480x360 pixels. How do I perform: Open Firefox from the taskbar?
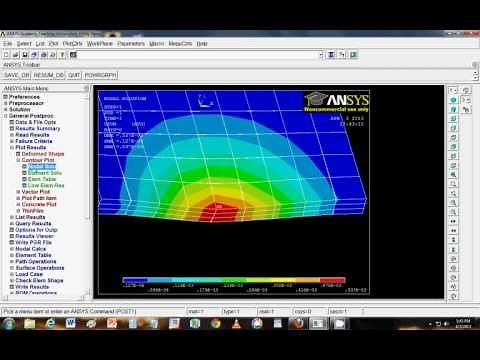pos(298,323)
